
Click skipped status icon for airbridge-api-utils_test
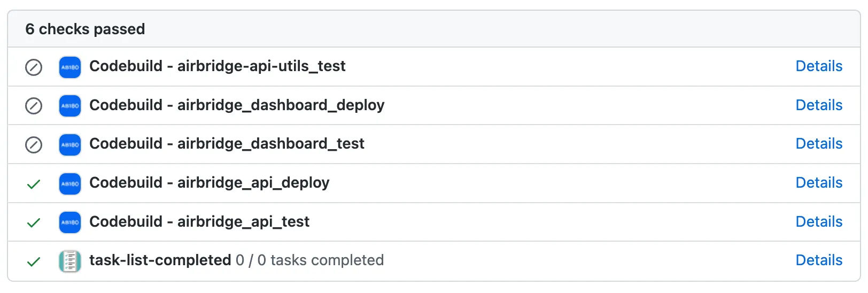pyautogui.click(x=34, y=67)
